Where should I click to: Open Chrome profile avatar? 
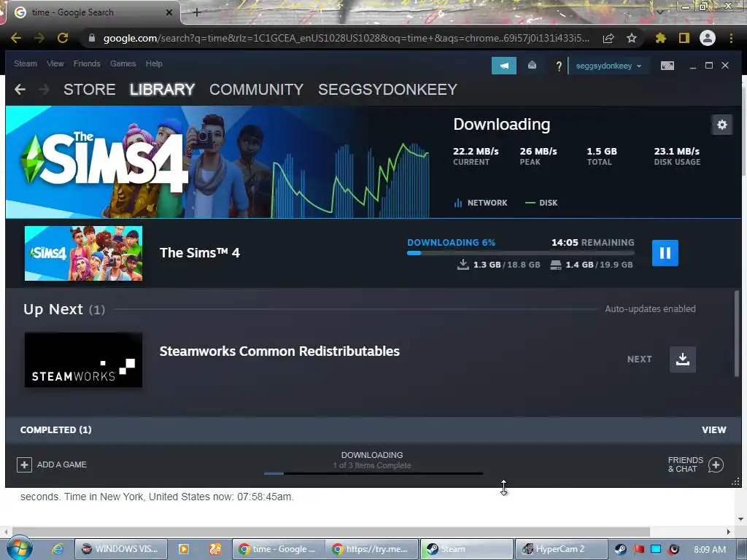(x=708, y=38)
